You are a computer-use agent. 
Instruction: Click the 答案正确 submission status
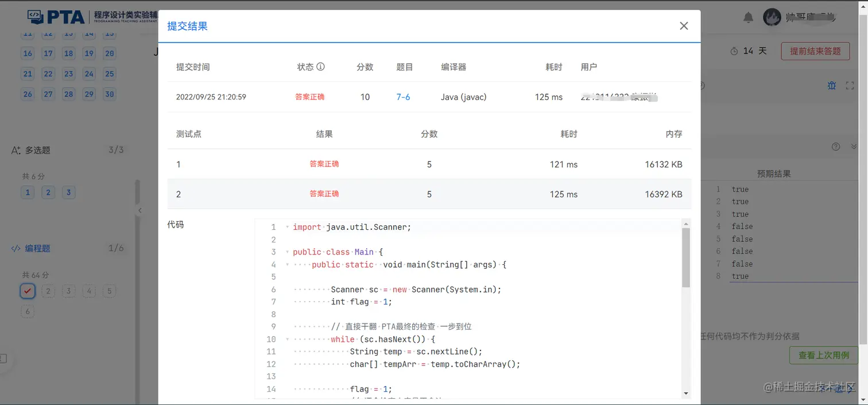(x=310, y=97)
